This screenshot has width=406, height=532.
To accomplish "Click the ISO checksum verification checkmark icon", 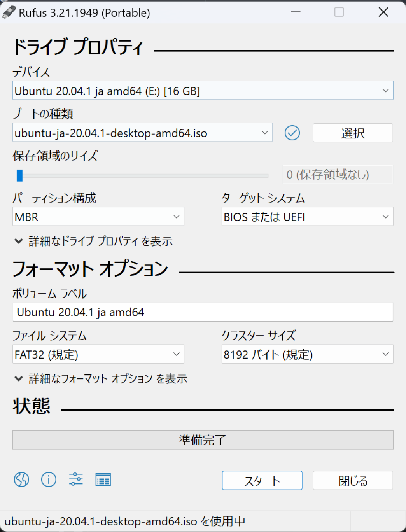I will pyautogui.click(x=292, y=133).
